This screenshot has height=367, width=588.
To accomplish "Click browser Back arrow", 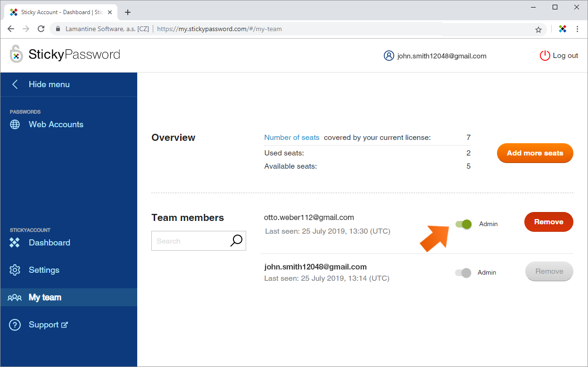I will (x=11, y=29).
